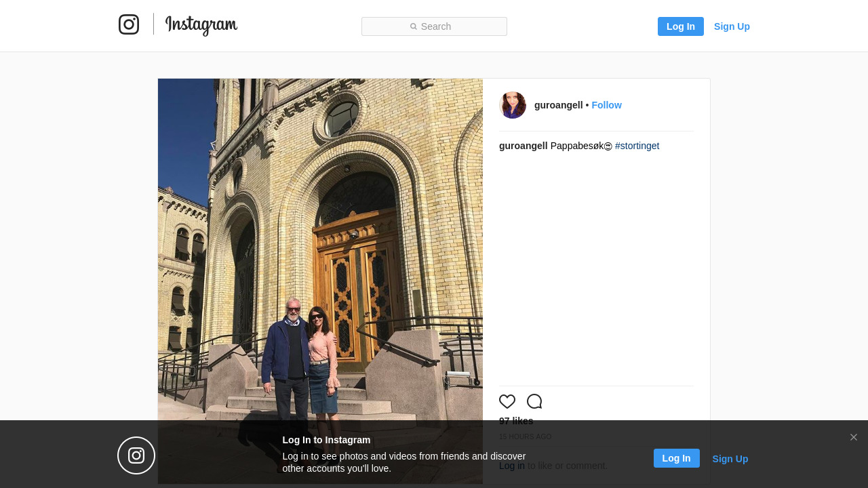Image resolution: width=868 pixels, height=488 pixels.
Task: Click circular Instagram icon in bottom banner
Action: (x=136, y=455)
